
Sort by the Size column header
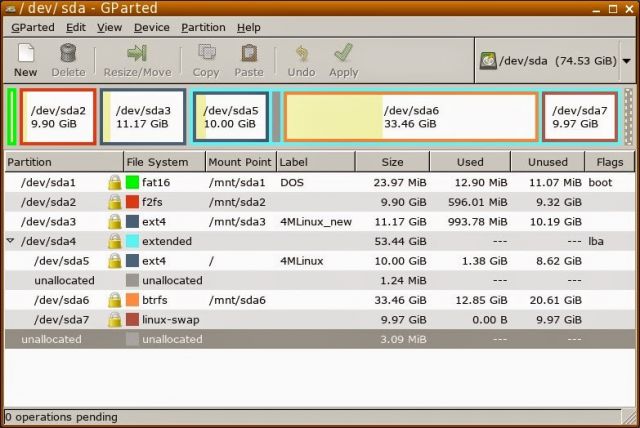pos(393,162)
